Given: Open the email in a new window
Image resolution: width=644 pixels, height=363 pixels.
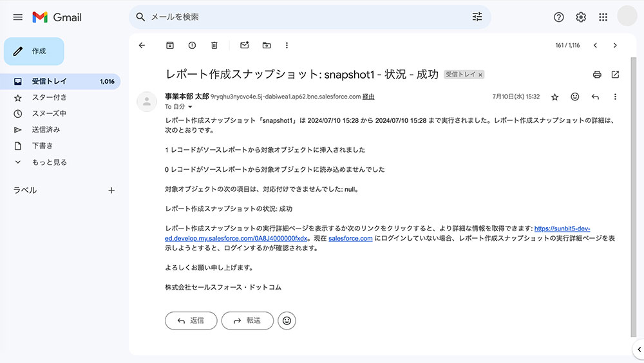Looking at the screenshot, I should pos(615,74).
